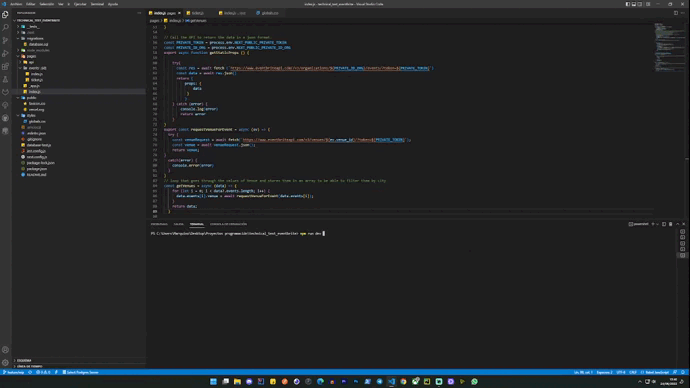The width and height of the screenshot is (690, 388).
Task: Click the git branch indicator in status bar
Action: click(x=14, y=372)
